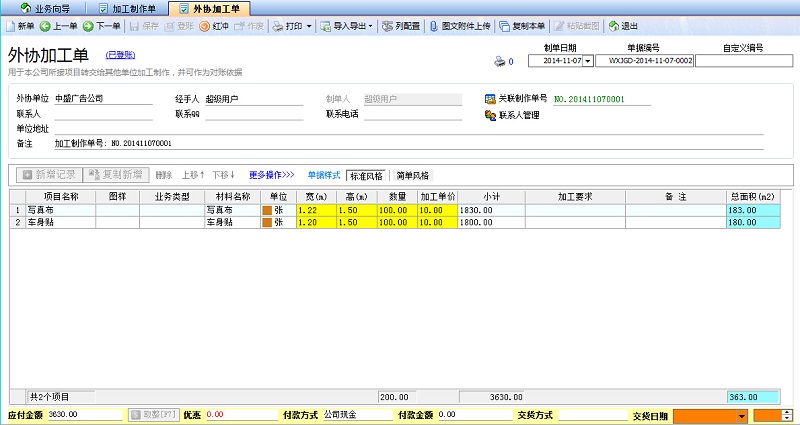Select the 简单风格 simple style option
800x425 pixels.
coord(414,174)
